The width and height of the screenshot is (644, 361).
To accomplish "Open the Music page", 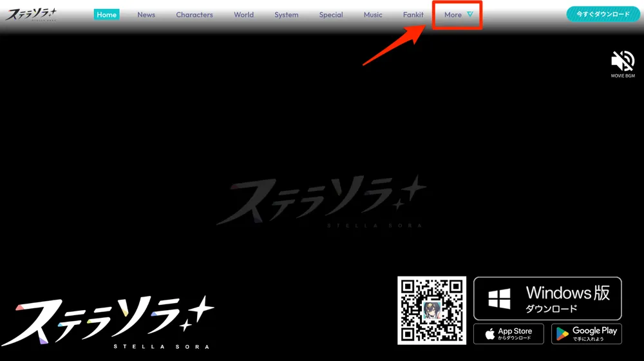I will click(x=373, y=14).
